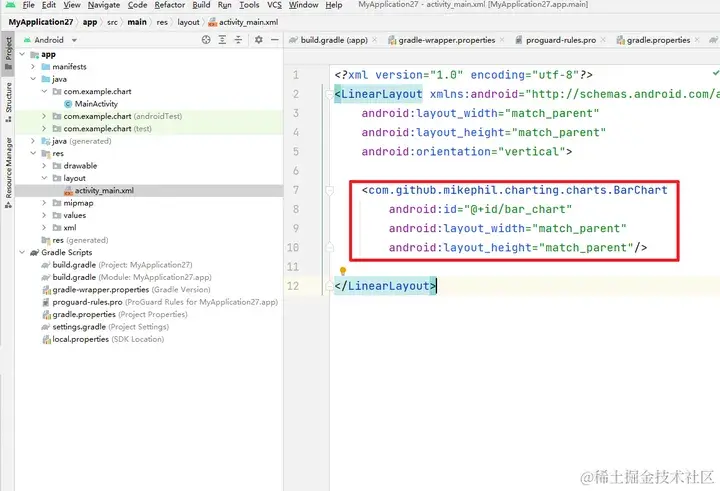Click MyApplication27 breadcrumb
The width and height of the screenshot is (720, 491).
pyautogui.click(x=41, y=22)
